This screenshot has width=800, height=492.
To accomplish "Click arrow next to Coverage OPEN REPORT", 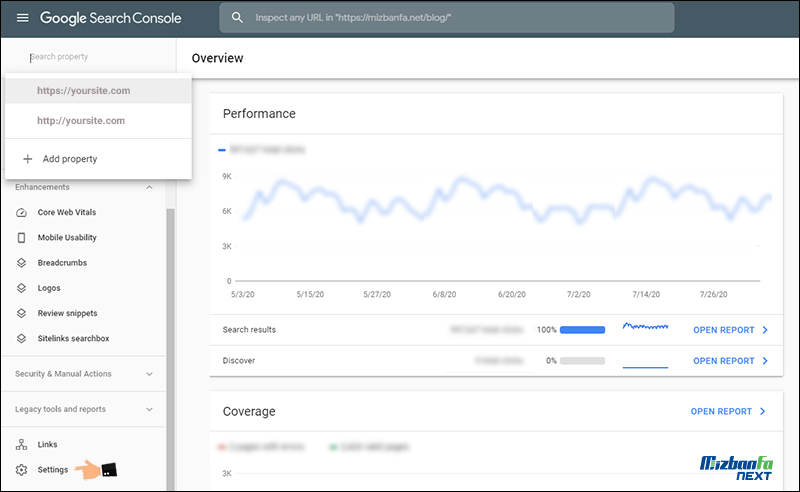I will pyautogui.click(x=762, y=411).
